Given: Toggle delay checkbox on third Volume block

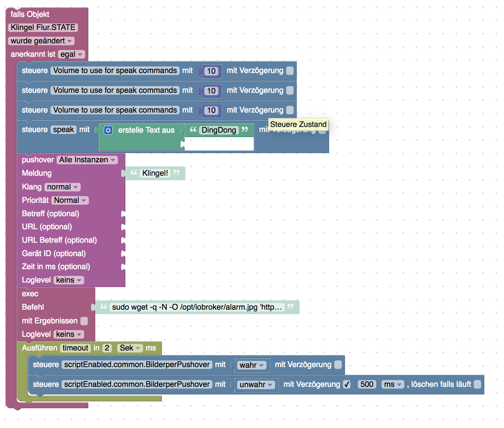Looking at the screenshot, I should 290,110.
